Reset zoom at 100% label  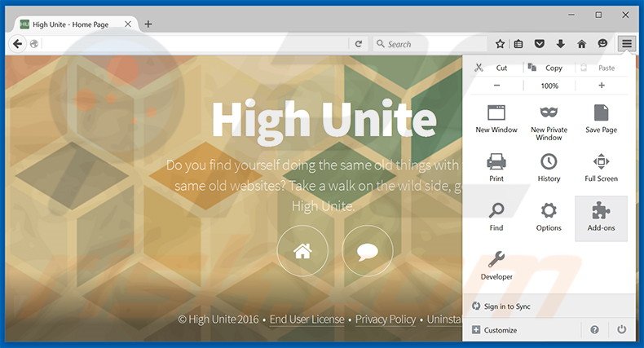[549, 86]
